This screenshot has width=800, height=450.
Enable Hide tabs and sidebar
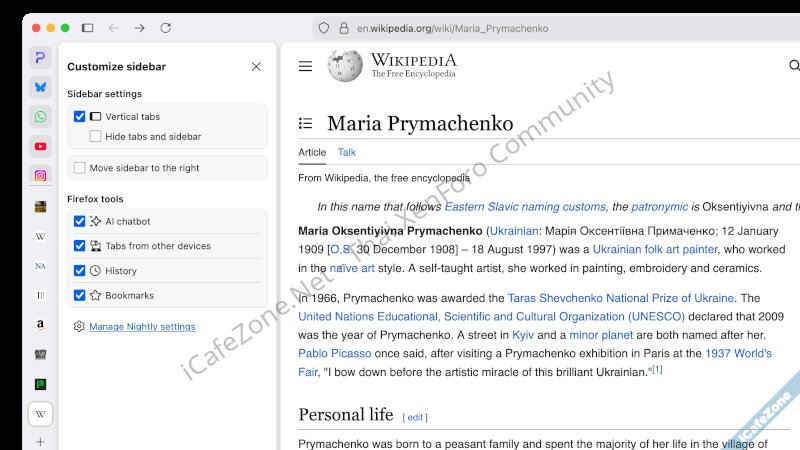tap(95, 136)
